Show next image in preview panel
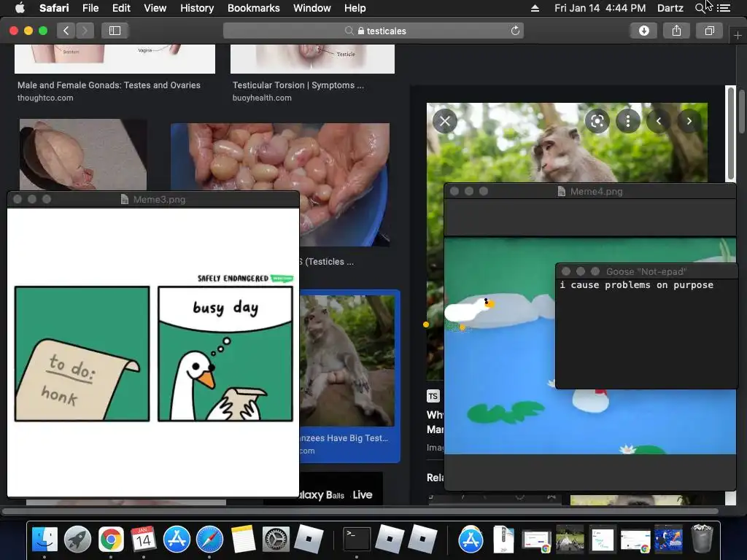The height and width of the screenshot is (560, 747). click(689, 121)
